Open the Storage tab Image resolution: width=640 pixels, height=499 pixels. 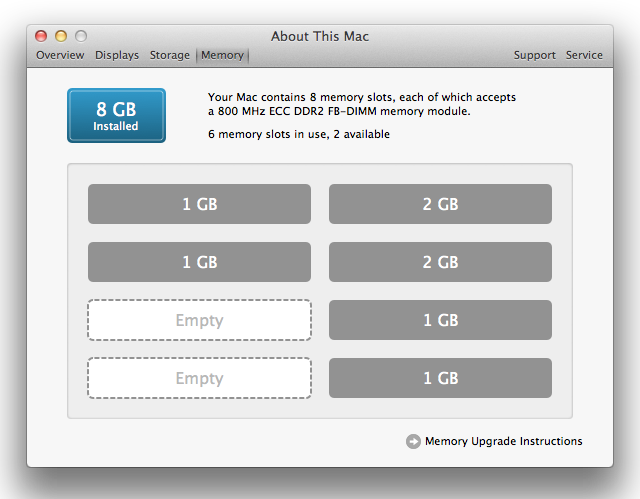pos(169,55)
